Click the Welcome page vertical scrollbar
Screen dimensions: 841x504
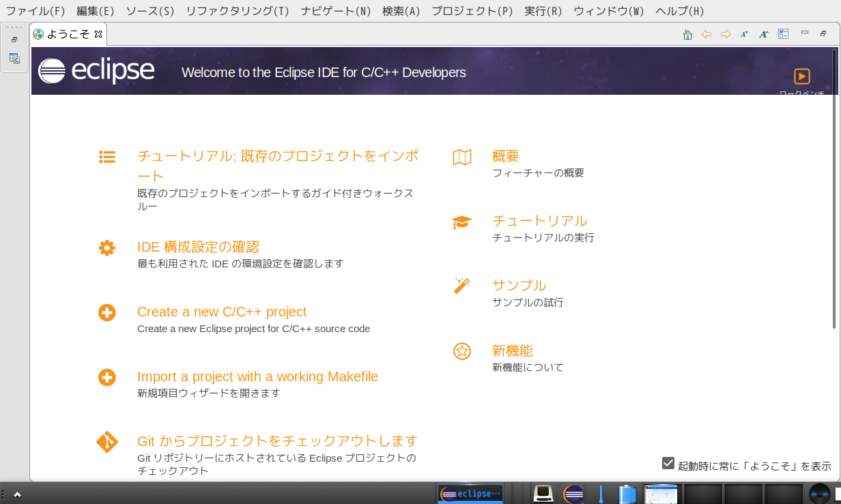point(833,189)
